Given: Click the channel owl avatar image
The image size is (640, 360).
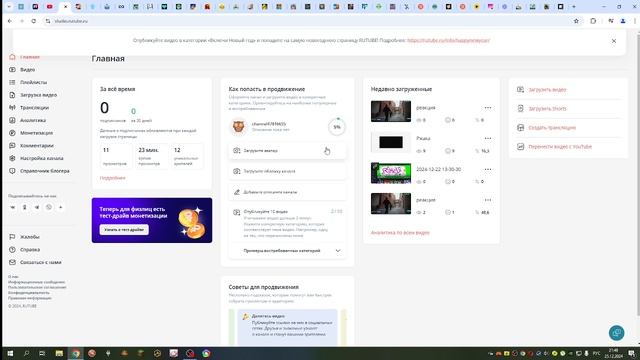Looking at the screenshot, I should [x=238, y=127].
